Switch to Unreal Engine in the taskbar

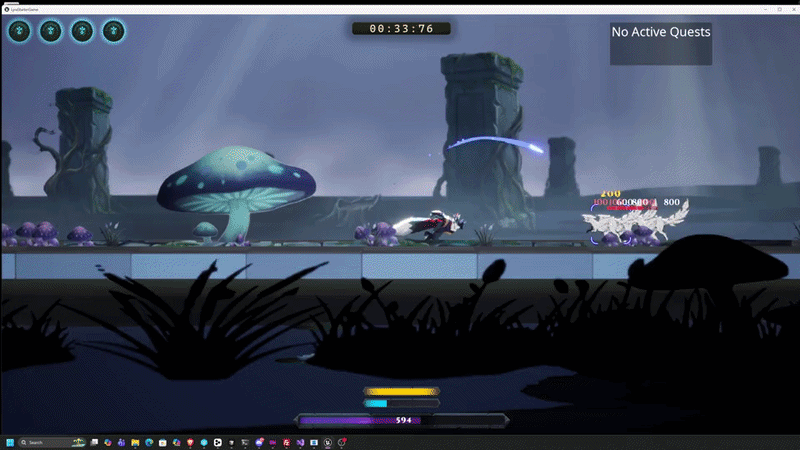pos(328,442)
